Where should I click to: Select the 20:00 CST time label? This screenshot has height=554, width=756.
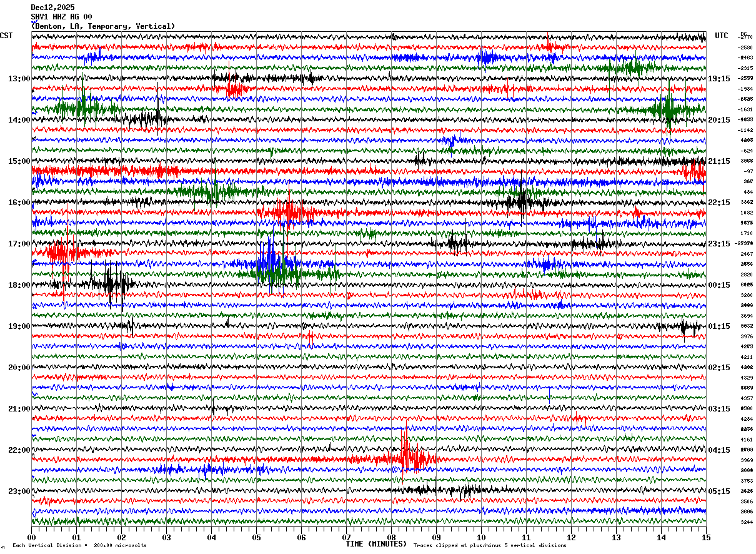click(19, 368)
